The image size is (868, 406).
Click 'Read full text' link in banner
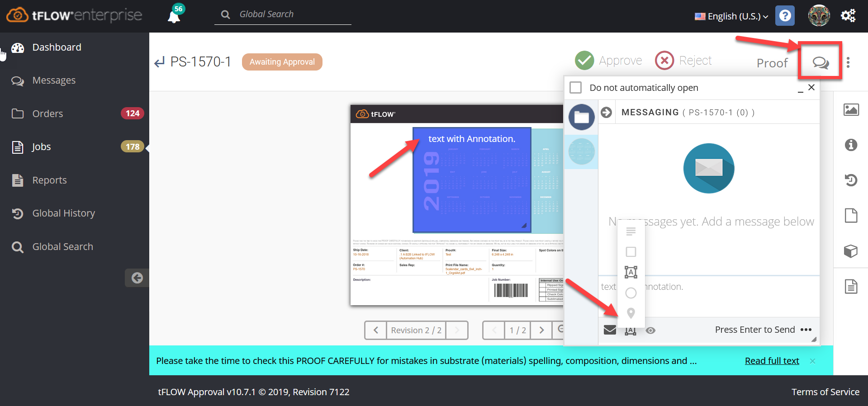[772, 361]
